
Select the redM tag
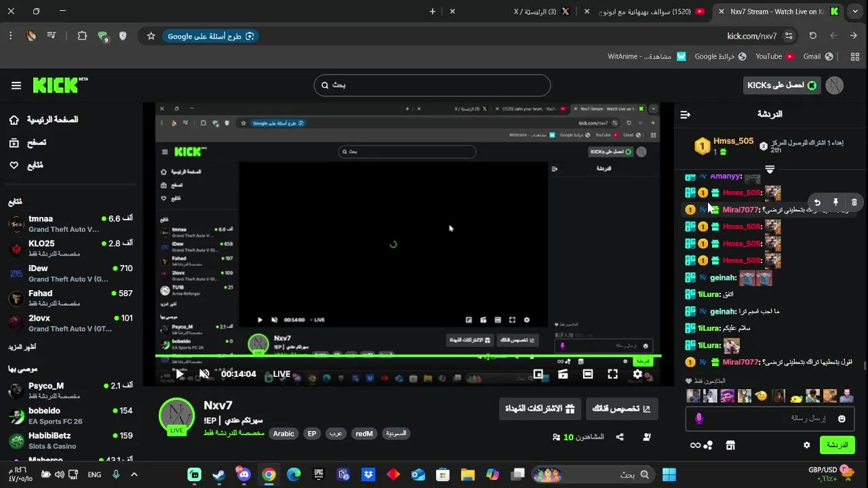pos(364,434)
